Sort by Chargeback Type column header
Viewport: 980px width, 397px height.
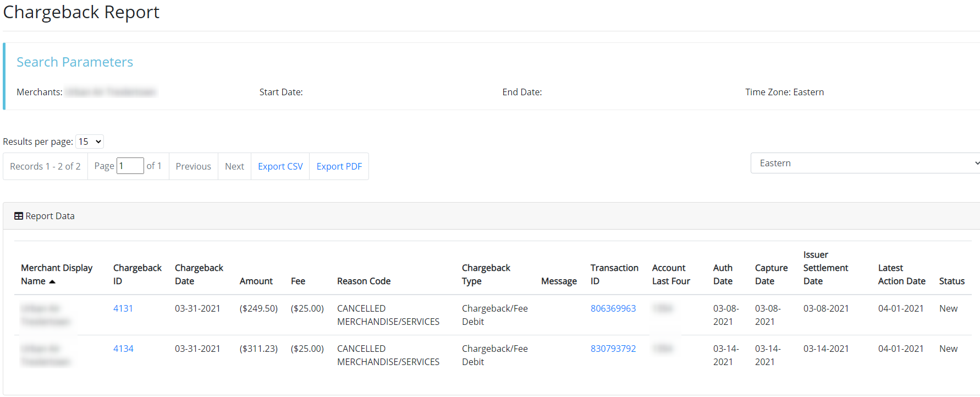point(486,274)
